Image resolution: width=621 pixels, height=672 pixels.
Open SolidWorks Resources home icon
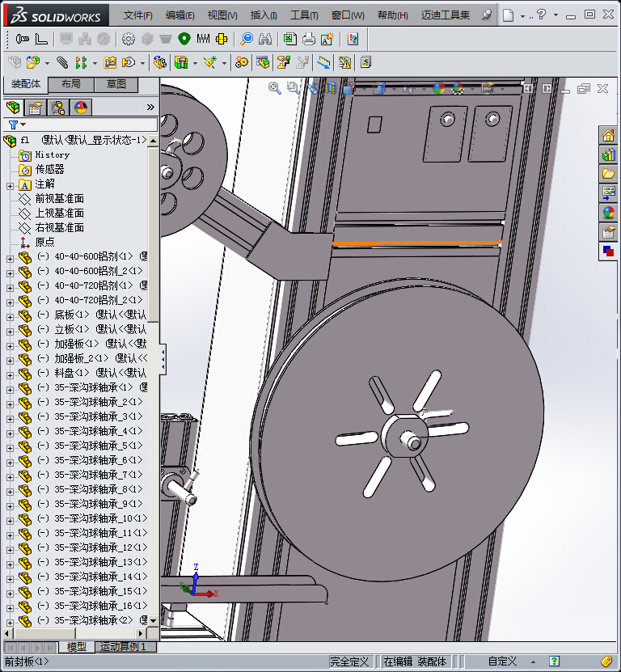pos(609,135)
